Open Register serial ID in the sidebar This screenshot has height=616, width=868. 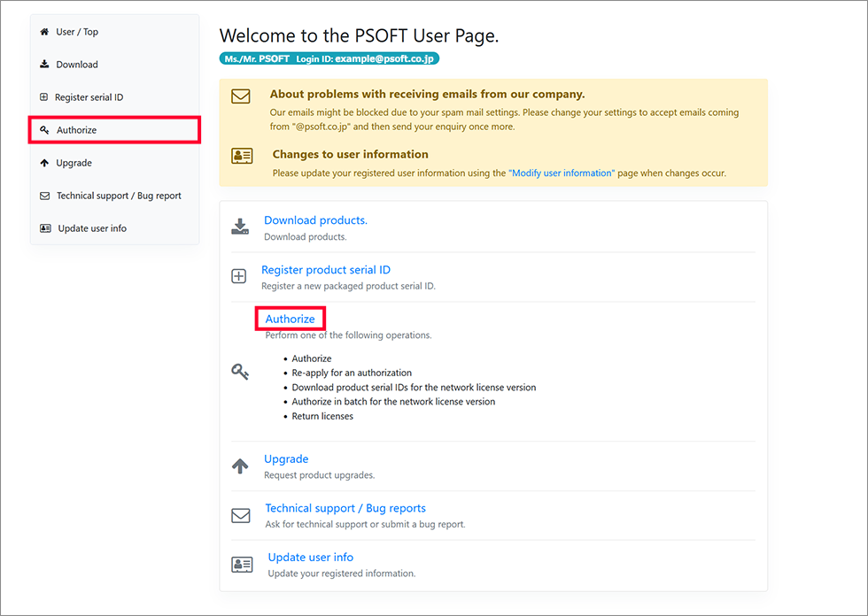[89, 97]
